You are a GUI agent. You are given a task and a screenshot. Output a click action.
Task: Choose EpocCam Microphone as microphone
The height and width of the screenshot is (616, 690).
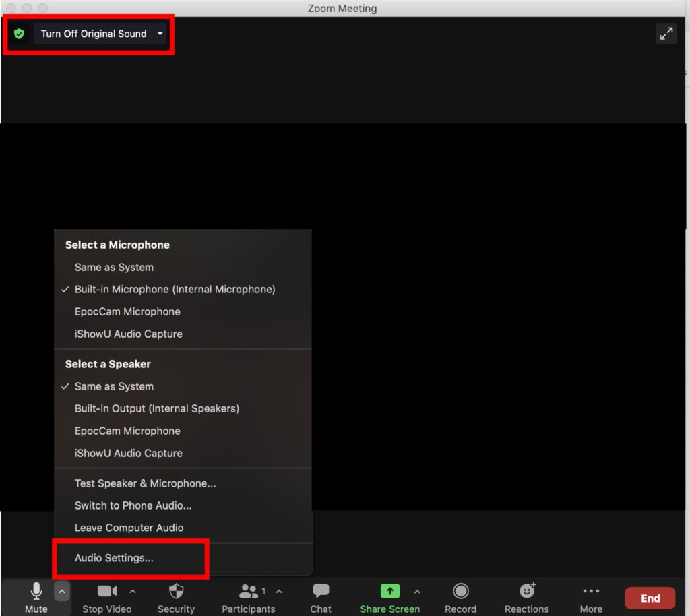183,311
